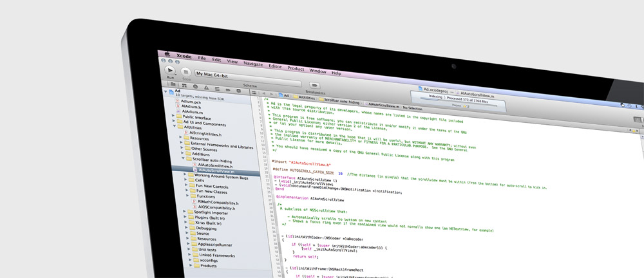Open the Apple menu
Image resolution: width=644 pixels, height=278 pixels.
(167, 54)
